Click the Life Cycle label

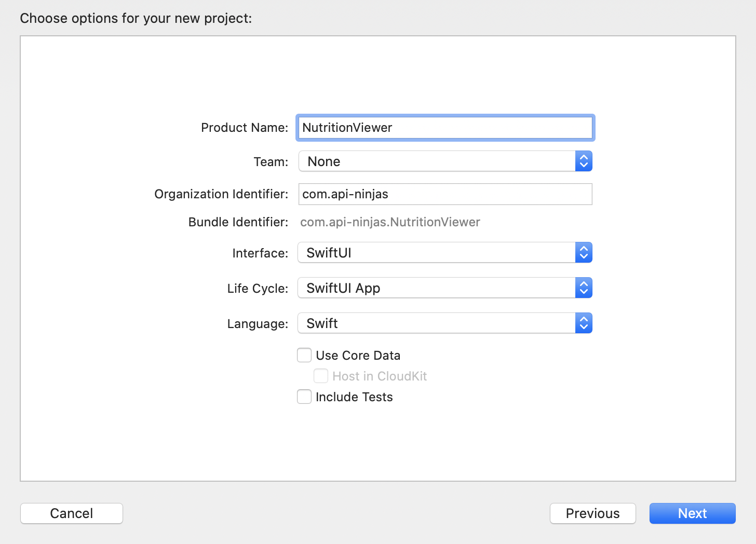pyautogui.click(x=258, y=289)
